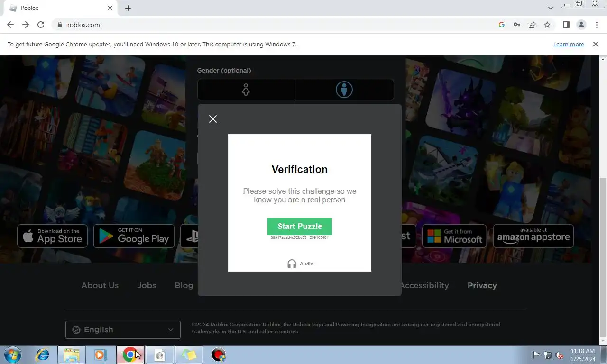Share this page via share icon

click(532, 25)
